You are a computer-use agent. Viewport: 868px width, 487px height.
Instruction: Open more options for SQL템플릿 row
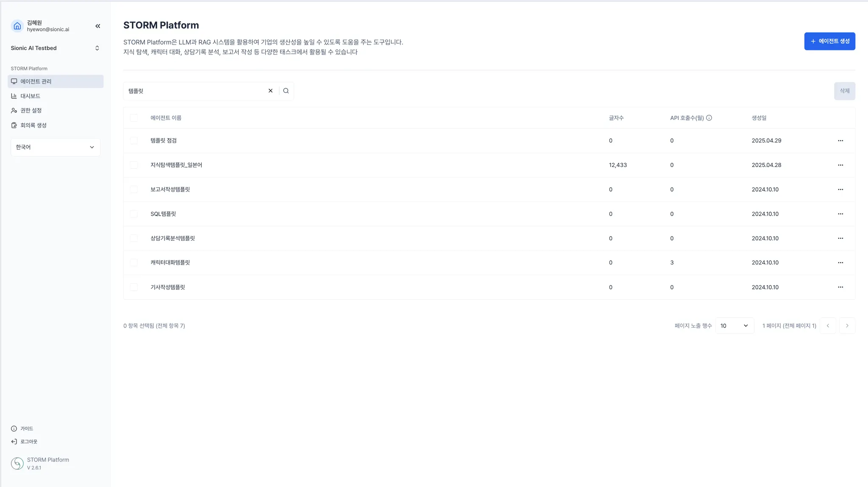point(840,214)
